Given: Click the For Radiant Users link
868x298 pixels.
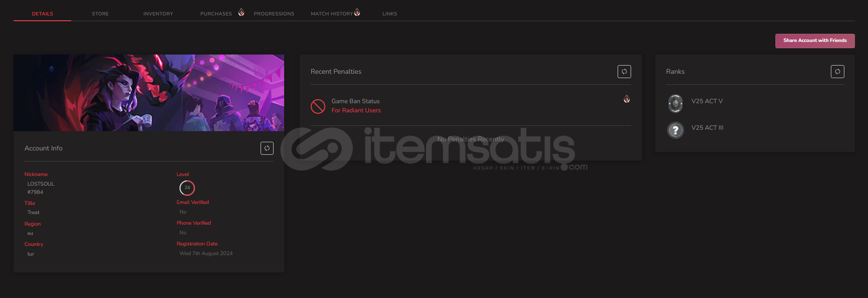Looking at the screenshot, I should click(356, 110).
